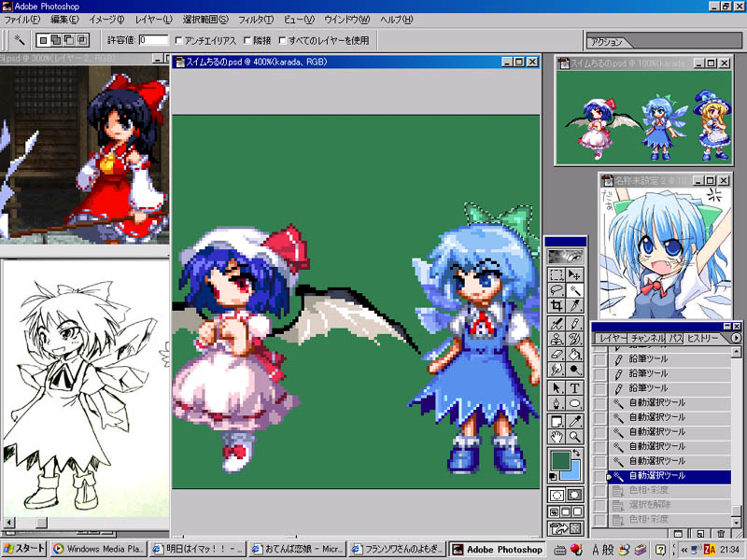The height and width of the screenshot is (560, 747).
Task: Click History panel scroll down arrow
Action: [x=736, y=523]
